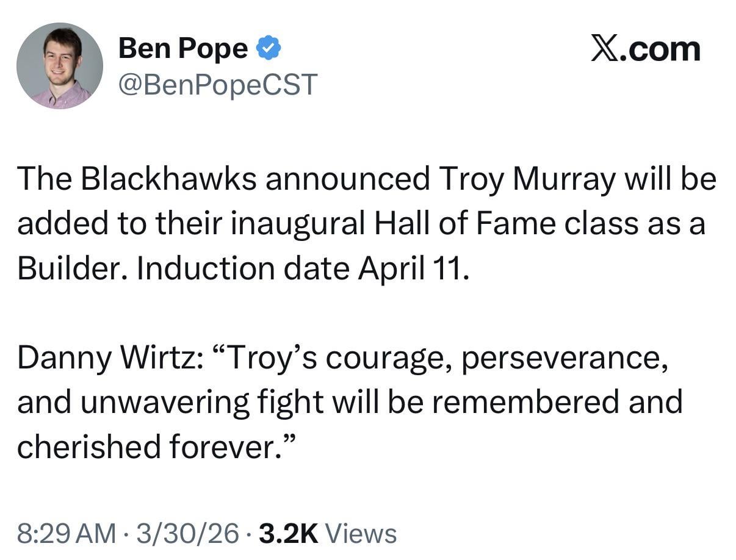Image resolution: width=736 pixels, height=560 pixels.
Task: Click the word "Builder" in the tweet
Action: pos(72,268)
